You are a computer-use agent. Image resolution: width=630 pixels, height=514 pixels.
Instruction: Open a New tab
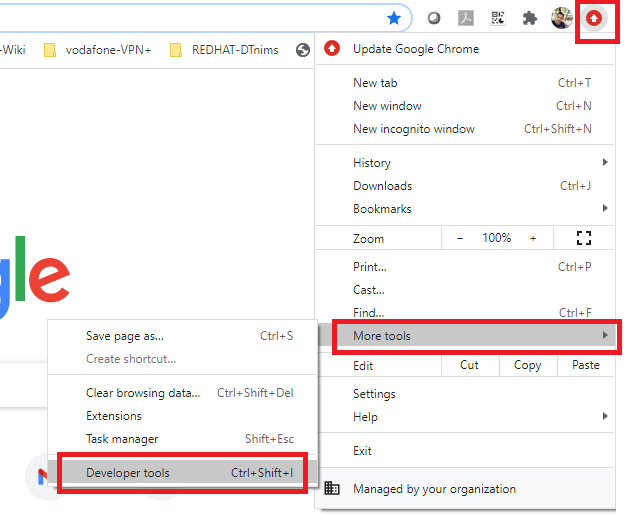point(465,83)
